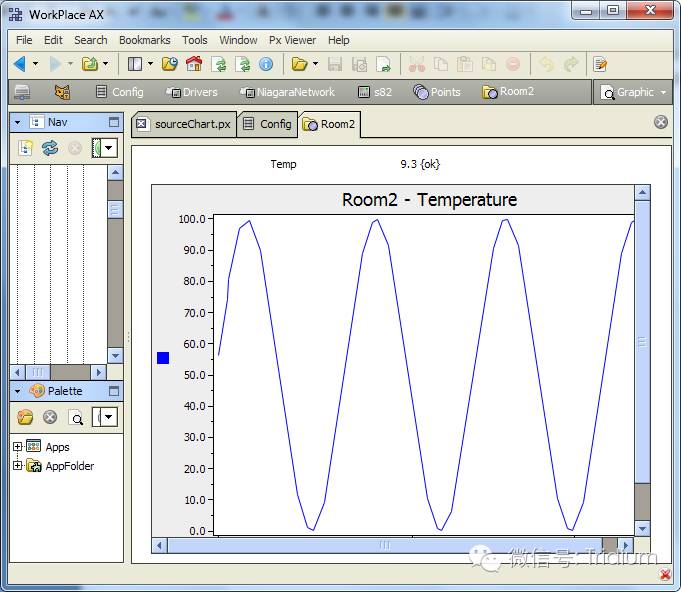Collapse the Palette side bar arrow
The width and height of the screenshot is (681, 592).
point(17,391)
